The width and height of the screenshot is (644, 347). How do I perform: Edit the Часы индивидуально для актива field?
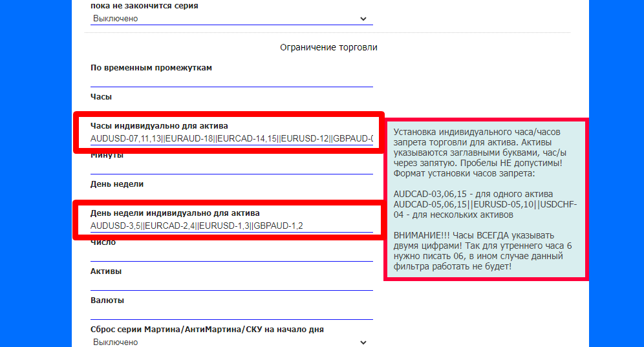231,138
